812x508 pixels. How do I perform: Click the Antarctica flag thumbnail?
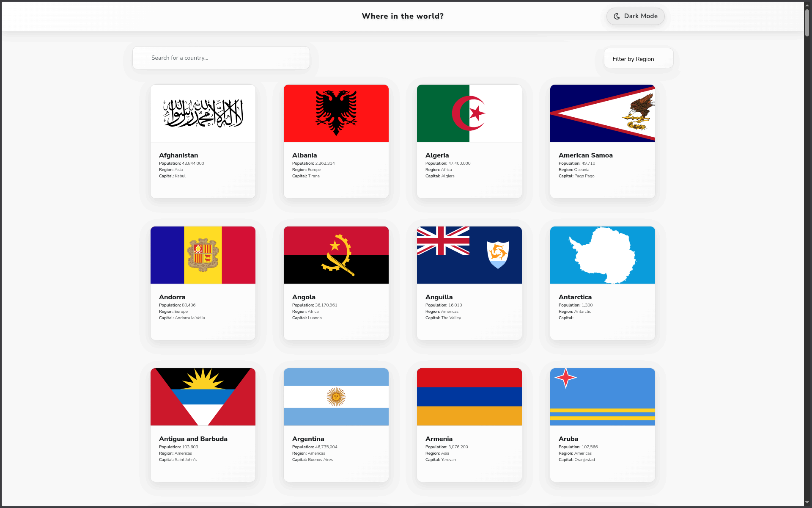602,255
